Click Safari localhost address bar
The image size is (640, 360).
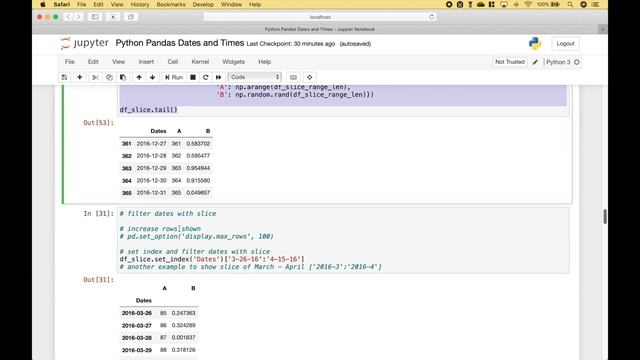pyautogui.click(x=320, y=17)
